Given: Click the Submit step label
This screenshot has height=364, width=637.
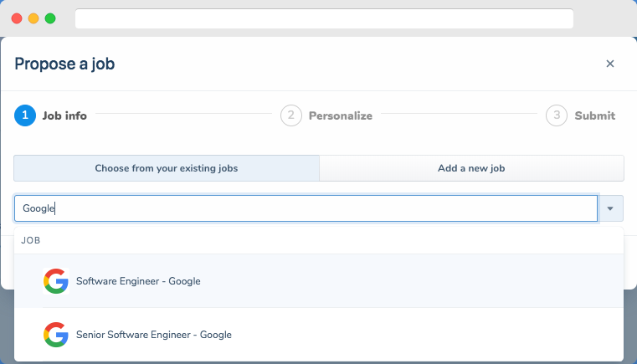Looking at the screenshot, I should click(595, 115).
